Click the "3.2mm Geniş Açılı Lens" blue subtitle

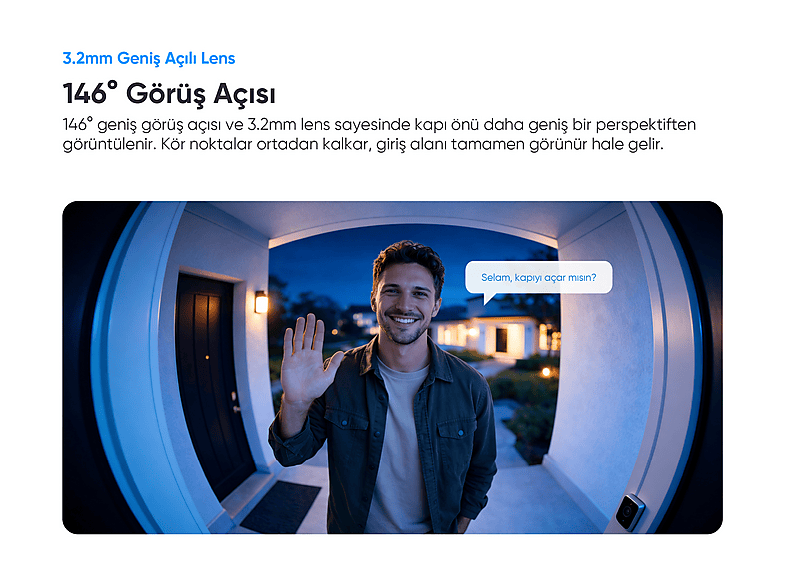click(149, 59)
